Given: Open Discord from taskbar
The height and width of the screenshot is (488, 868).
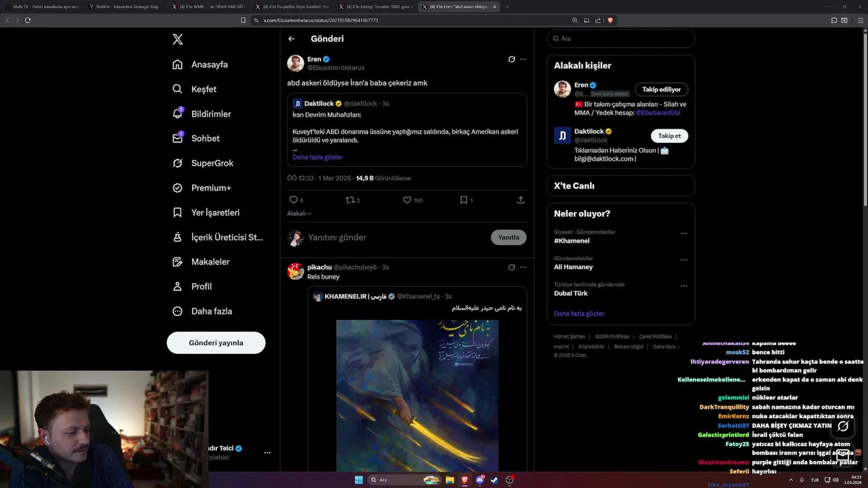Looking at the screenshot, I should (480, 480).
